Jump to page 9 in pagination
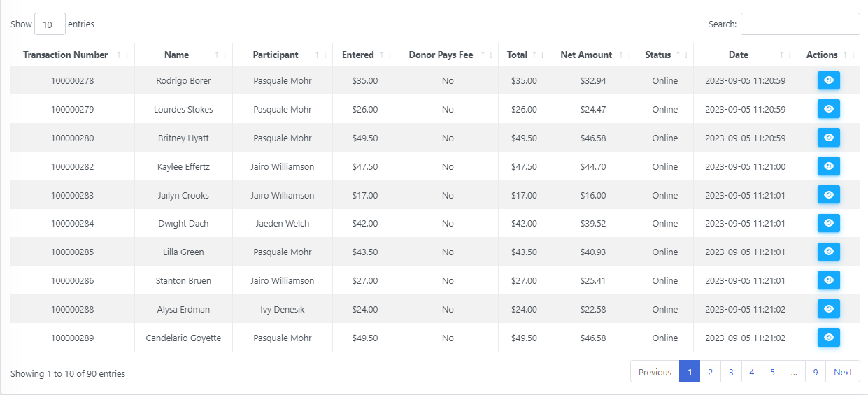The image size is (868, 395). coord(816,372)
